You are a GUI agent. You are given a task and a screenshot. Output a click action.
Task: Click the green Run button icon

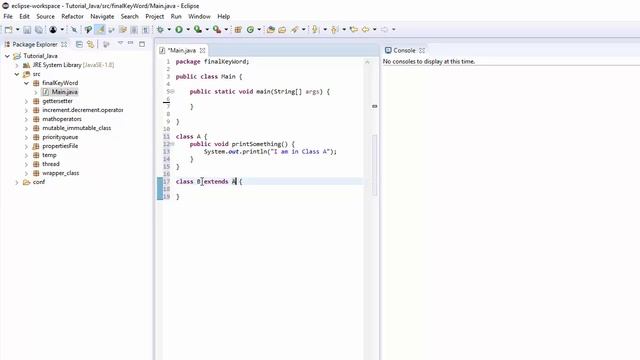tap(179, 29)
